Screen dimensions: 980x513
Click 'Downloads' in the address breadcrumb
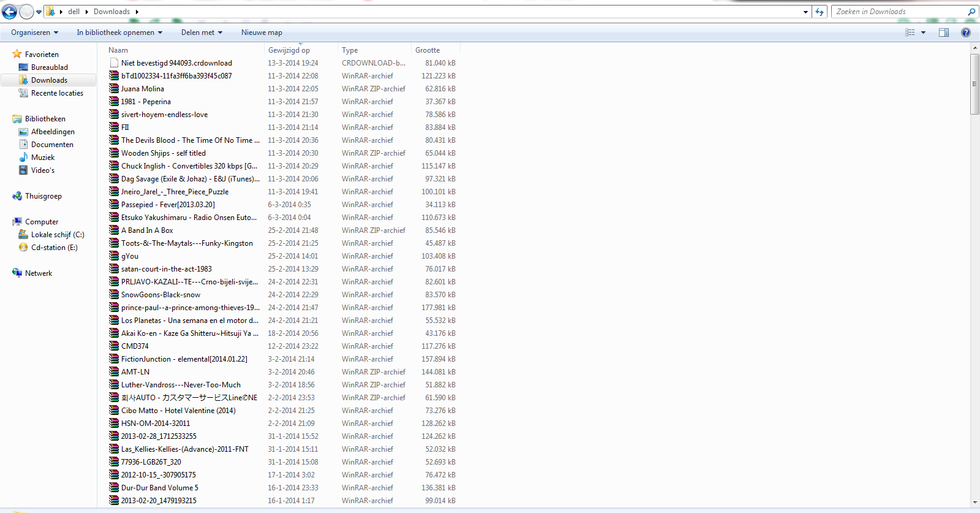(x=111, y=12)
